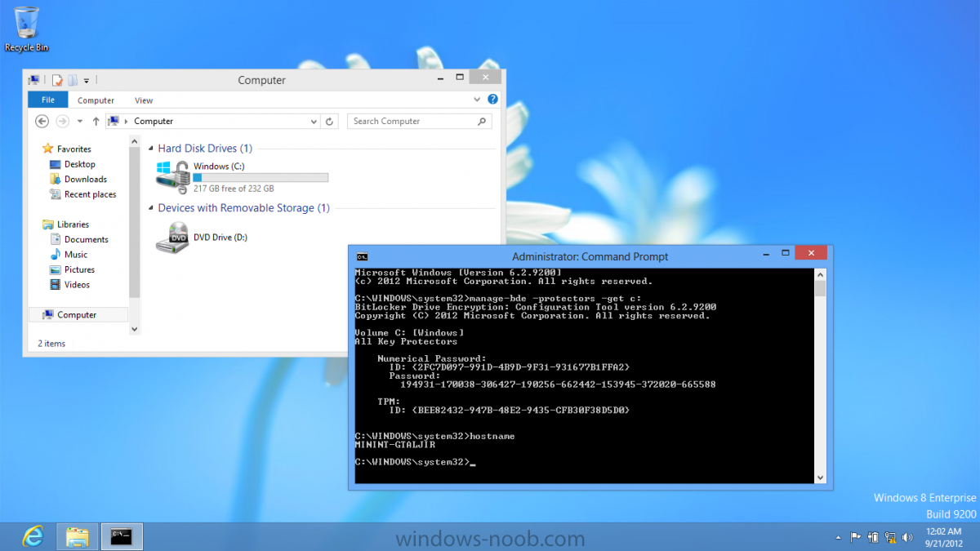The image size is (980, 551).
Task: Switch to the Computer ribbon tab
Action: point(96,100)
